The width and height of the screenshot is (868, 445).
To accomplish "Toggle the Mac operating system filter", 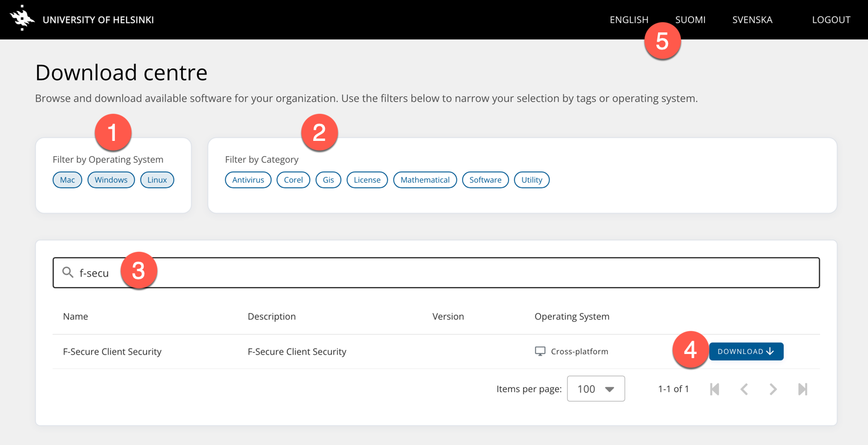I will coord(67,180).
